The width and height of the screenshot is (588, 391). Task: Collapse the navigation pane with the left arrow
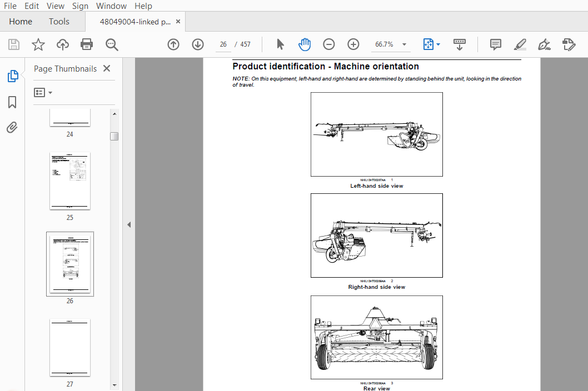(x=129, y=224)
